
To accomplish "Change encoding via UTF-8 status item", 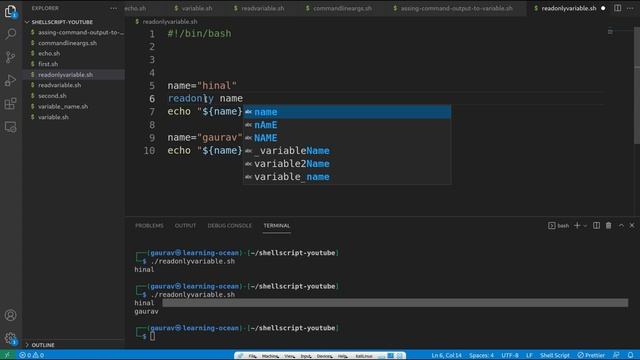I will [510, 355].
